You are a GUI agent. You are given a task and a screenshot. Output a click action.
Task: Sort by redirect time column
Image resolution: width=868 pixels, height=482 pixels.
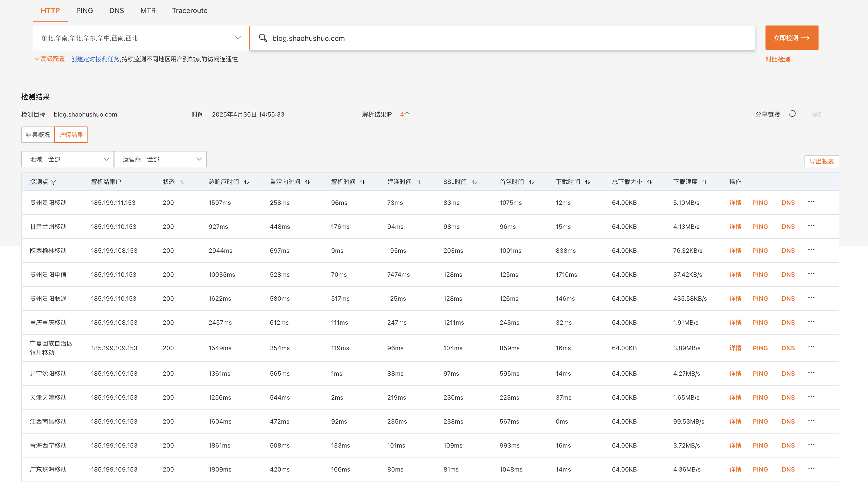[308, 182]
